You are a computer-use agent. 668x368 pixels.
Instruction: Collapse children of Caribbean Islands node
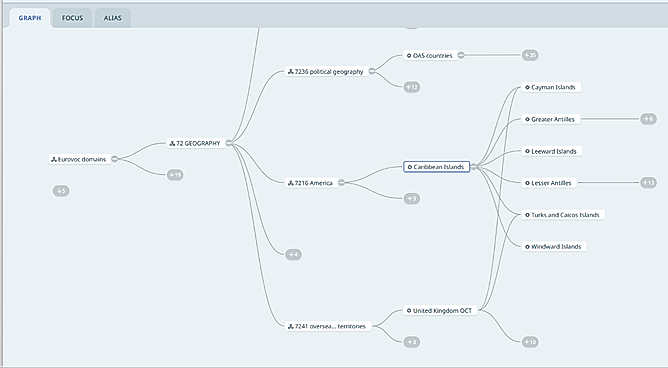[x=474, y=167]
